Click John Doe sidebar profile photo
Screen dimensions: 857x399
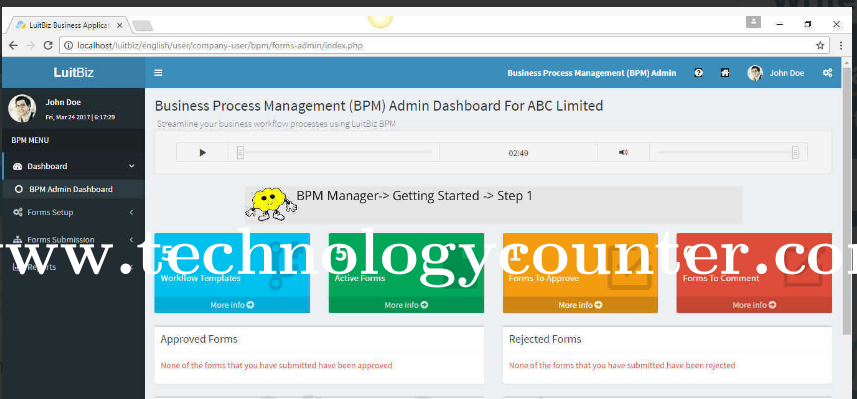pos(22,108)
